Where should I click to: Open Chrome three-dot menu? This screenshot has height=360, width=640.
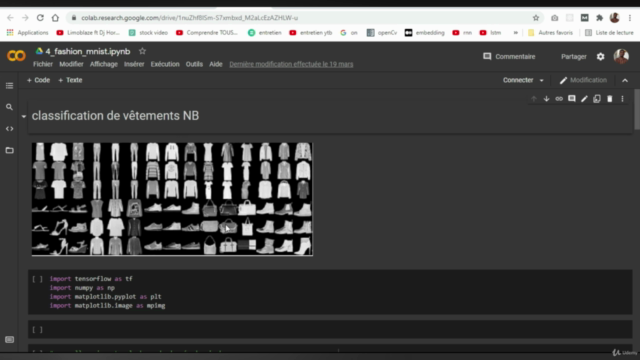[630, 18]
